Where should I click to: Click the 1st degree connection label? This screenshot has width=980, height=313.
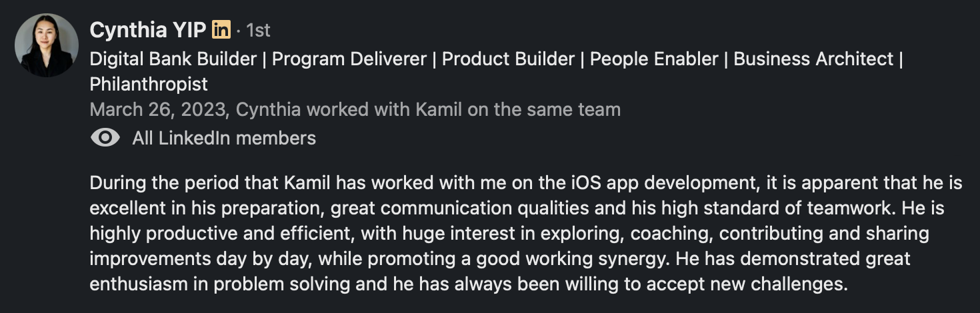point(258,31)
